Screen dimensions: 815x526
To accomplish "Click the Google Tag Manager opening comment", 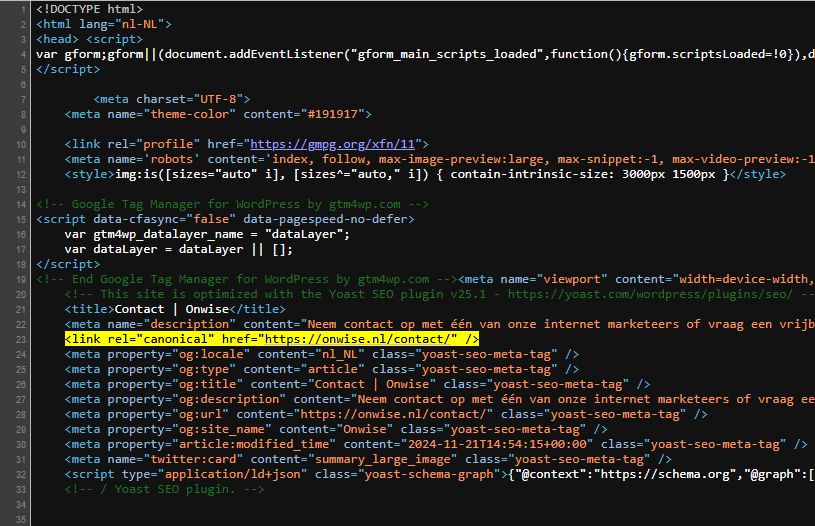I will click(x=232, y=204).
